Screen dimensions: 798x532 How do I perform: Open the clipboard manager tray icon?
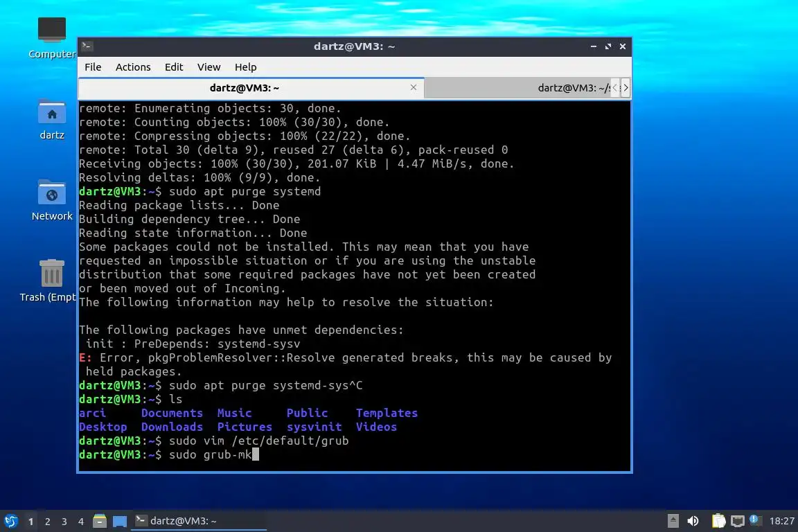(x=718, y=521)
